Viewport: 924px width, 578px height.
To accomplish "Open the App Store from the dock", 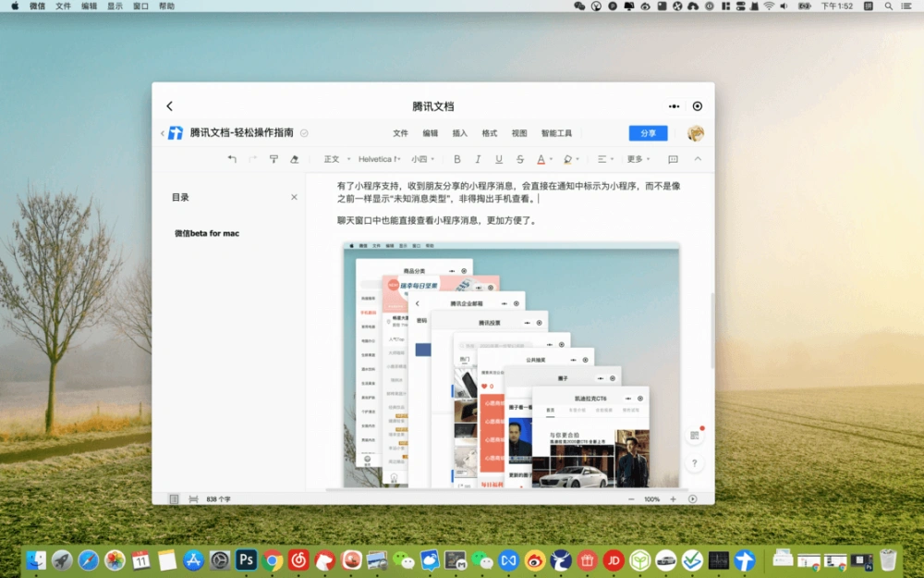I will pyautogui.click(x=193, y=560).
